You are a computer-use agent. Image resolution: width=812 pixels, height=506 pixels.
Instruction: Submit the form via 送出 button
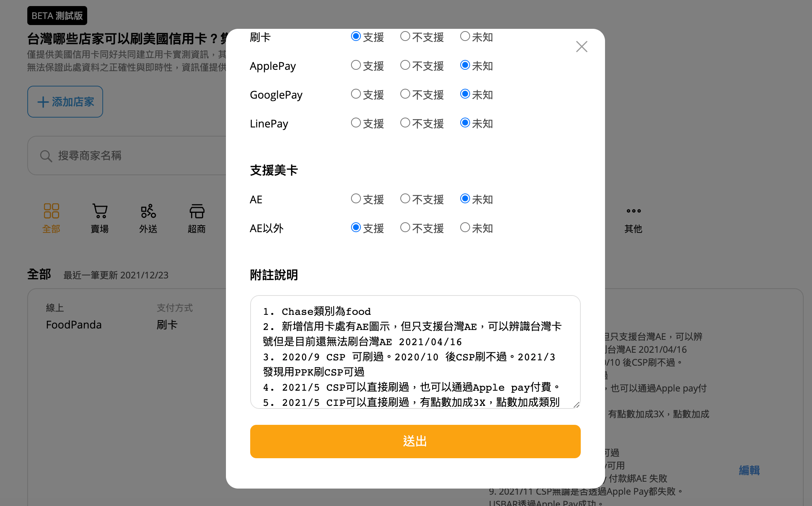pyautogui.click(x=415, y=441)
